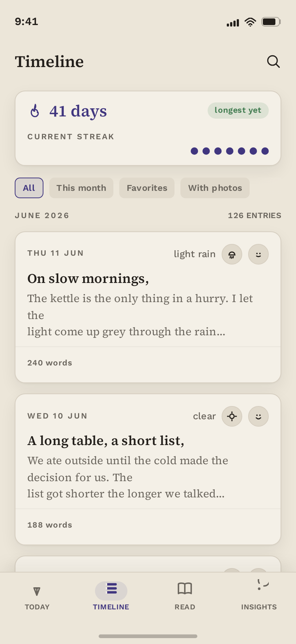Tap the 41 days current streak card
296x644 pixels.
(x=148, y=128)
